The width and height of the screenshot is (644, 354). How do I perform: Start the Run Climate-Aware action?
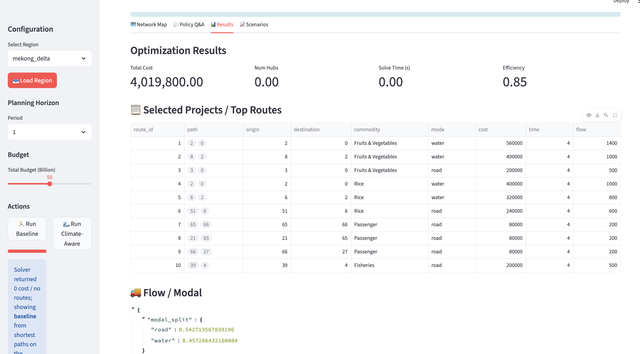pos(72,234)
